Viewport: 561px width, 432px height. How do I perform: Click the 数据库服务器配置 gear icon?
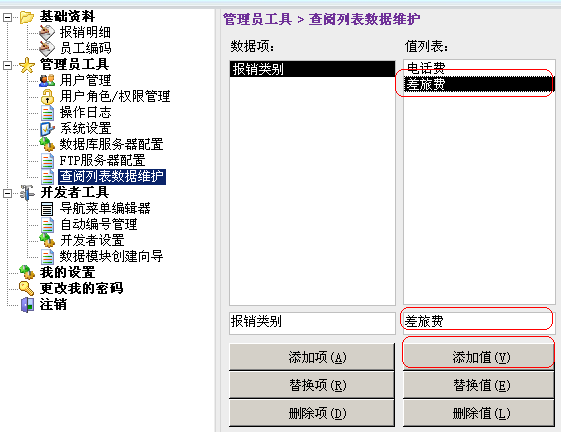click(x=47, y=145)
